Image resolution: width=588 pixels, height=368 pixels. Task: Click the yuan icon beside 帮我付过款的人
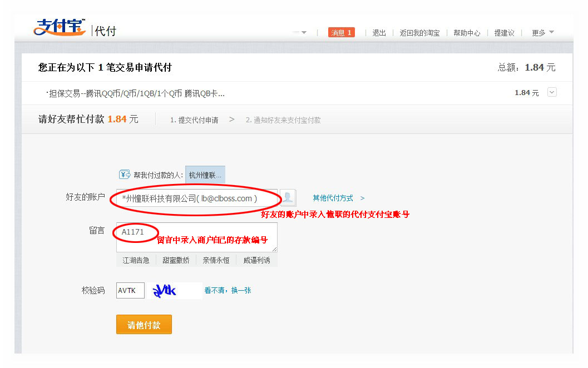pyautogui.click(x=125, y=175)
